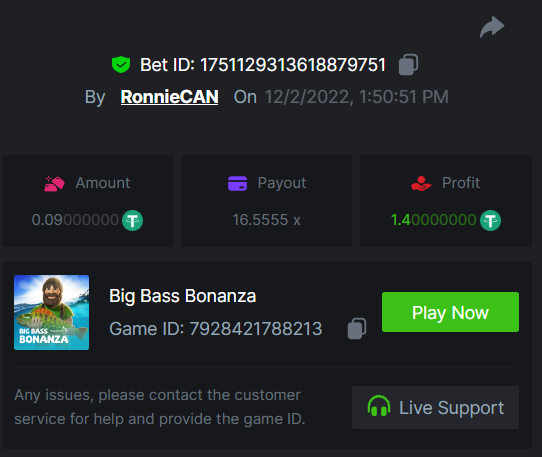Click the Game ID number text
This screenshot has height=457, width=542.
point(256,329)
